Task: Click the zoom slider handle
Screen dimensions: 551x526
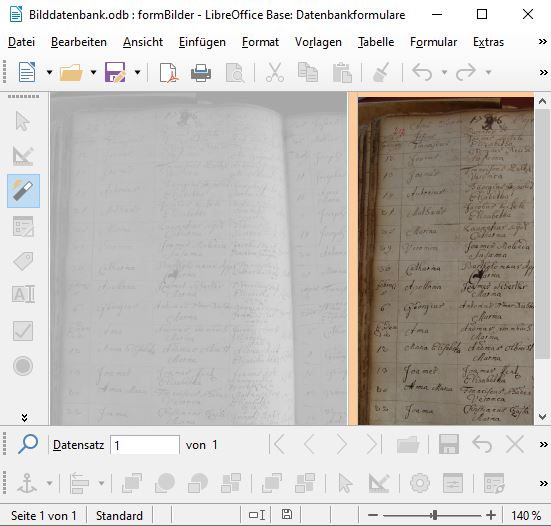Action: point(435,515)
